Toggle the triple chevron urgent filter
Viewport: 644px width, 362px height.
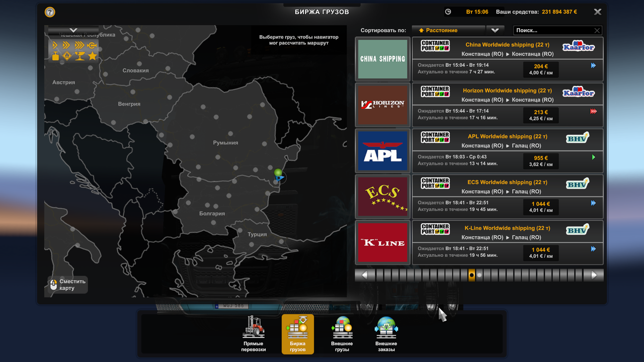(79, 46)
